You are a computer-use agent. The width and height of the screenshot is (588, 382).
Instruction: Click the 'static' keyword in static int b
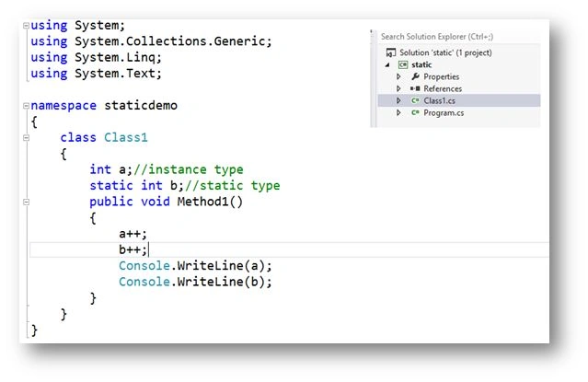click(x=111, y=186)
